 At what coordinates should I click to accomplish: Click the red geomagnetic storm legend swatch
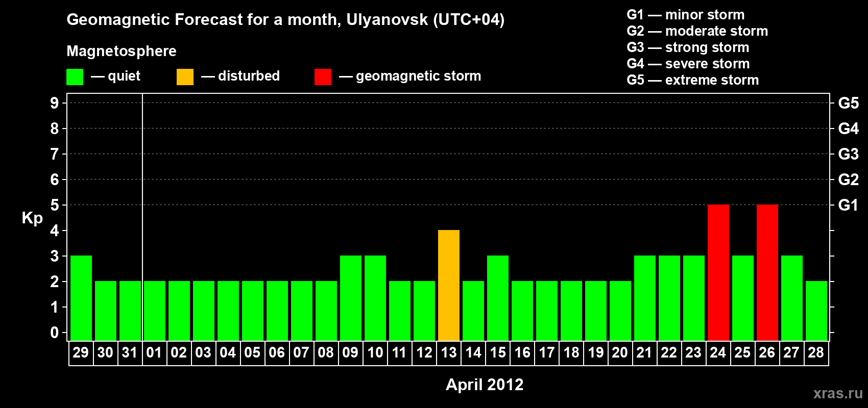tap(323, 77)
